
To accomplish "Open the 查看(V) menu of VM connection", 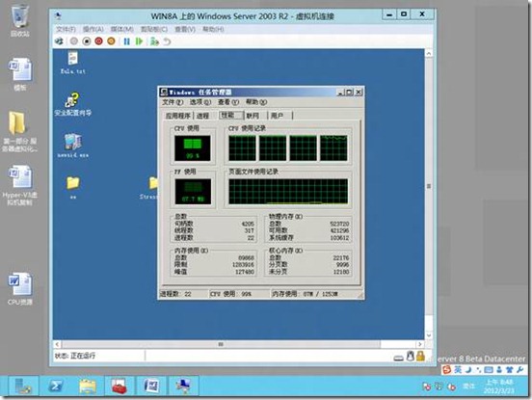I will [185, 29].
